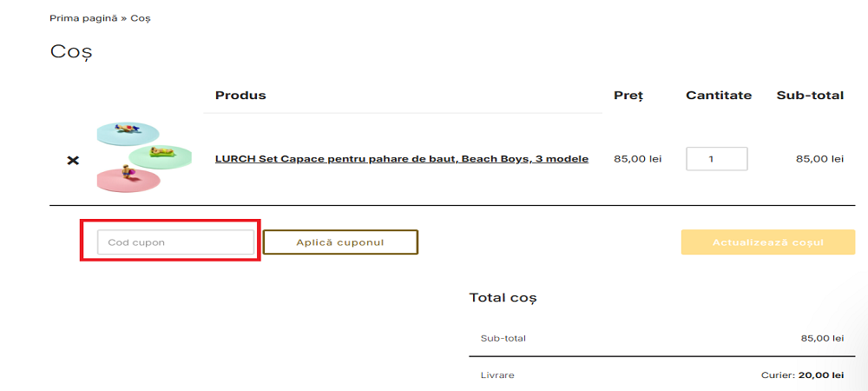Click the Total coș heading
Screen dimensions: 868x391
coord(503,297)
